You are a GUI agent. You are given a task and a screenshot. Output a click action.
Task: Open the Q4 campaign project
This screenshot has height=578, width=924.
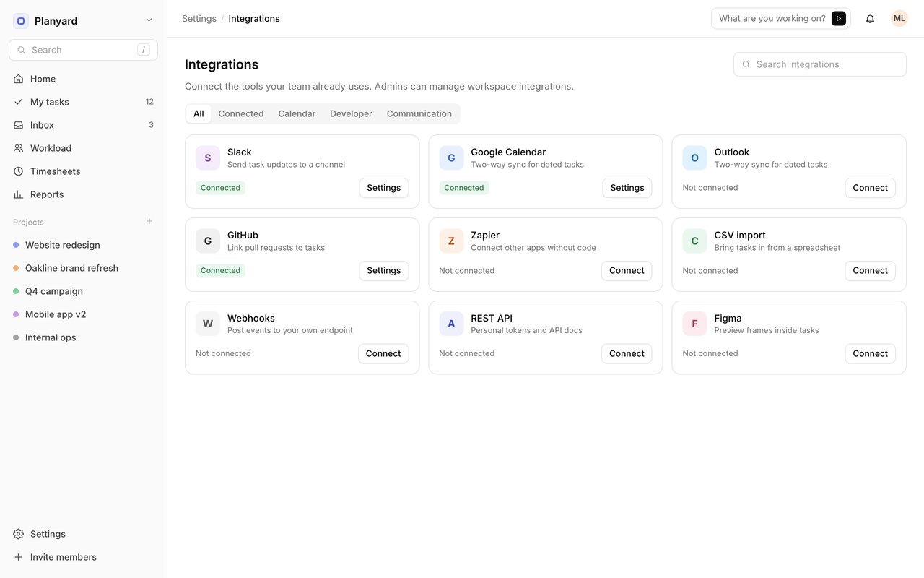(x=83, y=291)
